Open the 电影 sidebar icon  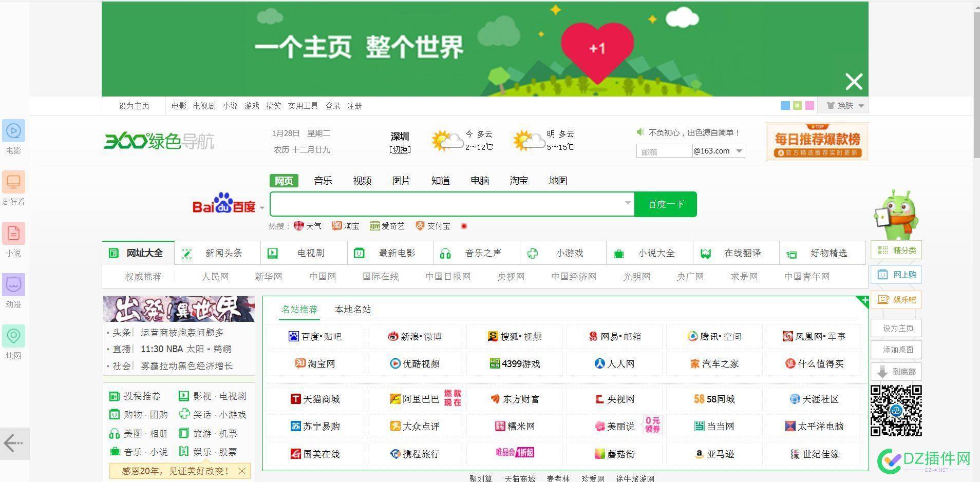pyautogui.click(x=14, y=131)
